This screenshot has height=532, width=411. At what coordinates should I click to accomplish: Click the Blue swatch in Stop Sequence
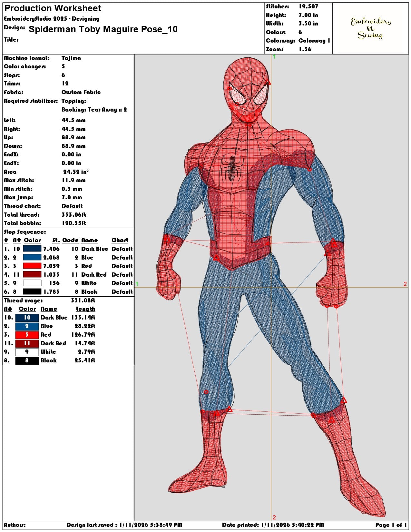click(x=32, y=257)
